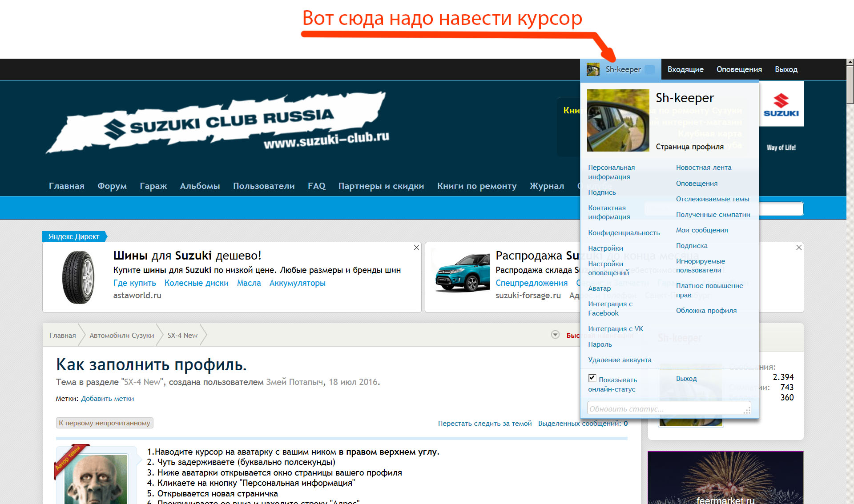Screen dimensions: 854x504
Task: Open Персональная информация
Action: [x=611, y=172]
